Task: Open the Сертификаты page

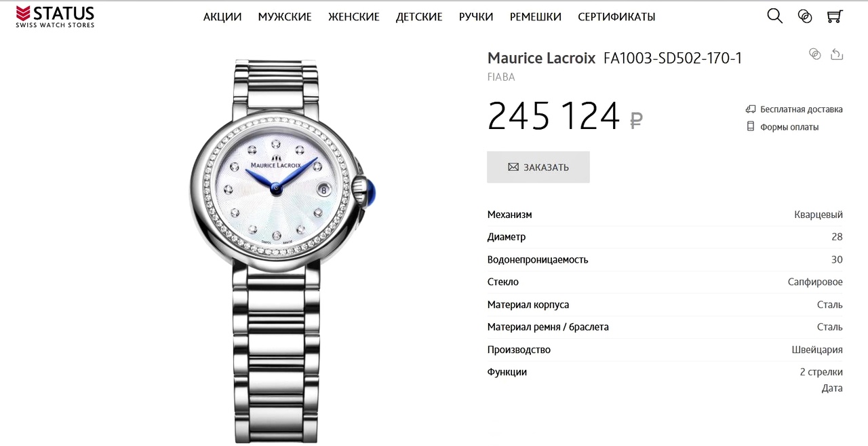Action: (616, 17)
